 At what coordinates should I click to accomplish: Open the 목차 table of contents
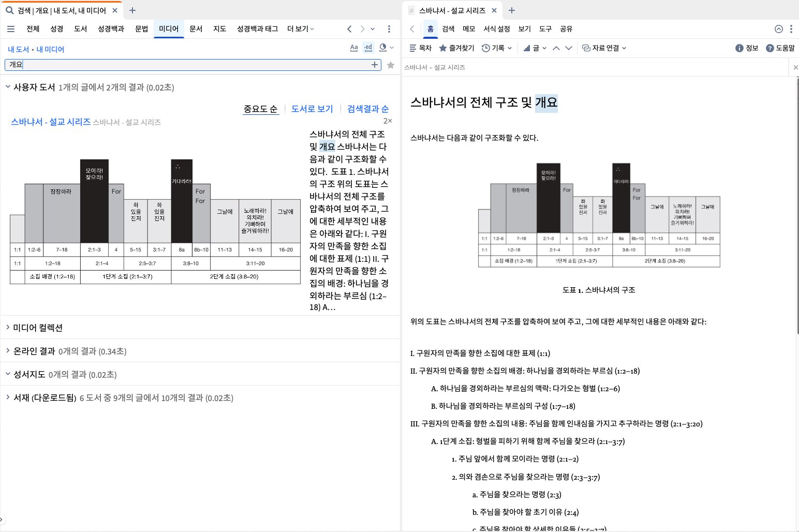click(x=420, y=48)
